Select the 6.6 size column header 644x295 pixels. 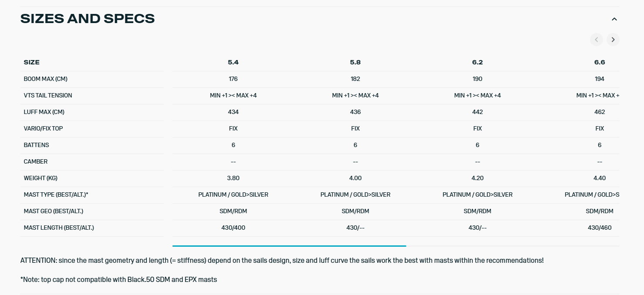click(x=600, y=62)
